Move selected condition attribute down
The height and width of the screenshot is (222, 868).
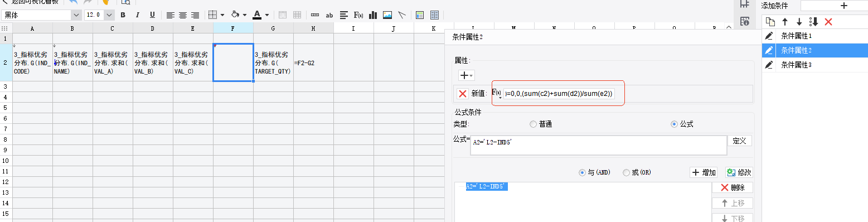point(799,21)
